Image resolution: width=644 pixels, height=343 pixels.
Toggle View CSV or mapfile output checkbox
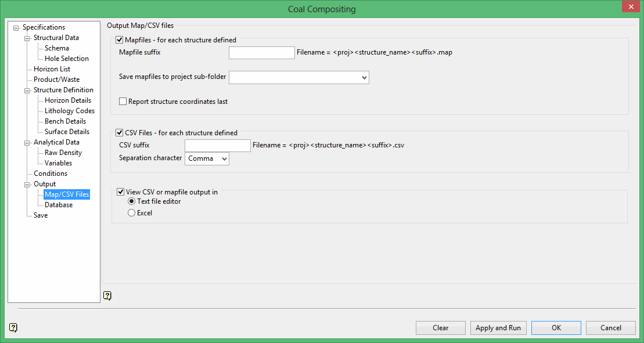(x=121, y=192)
